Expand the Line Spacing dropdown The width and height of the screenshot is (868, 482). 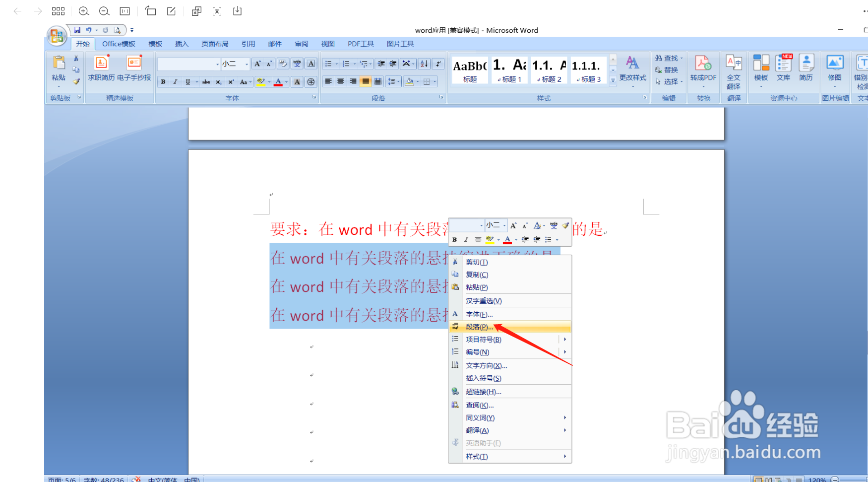point(393,81)
